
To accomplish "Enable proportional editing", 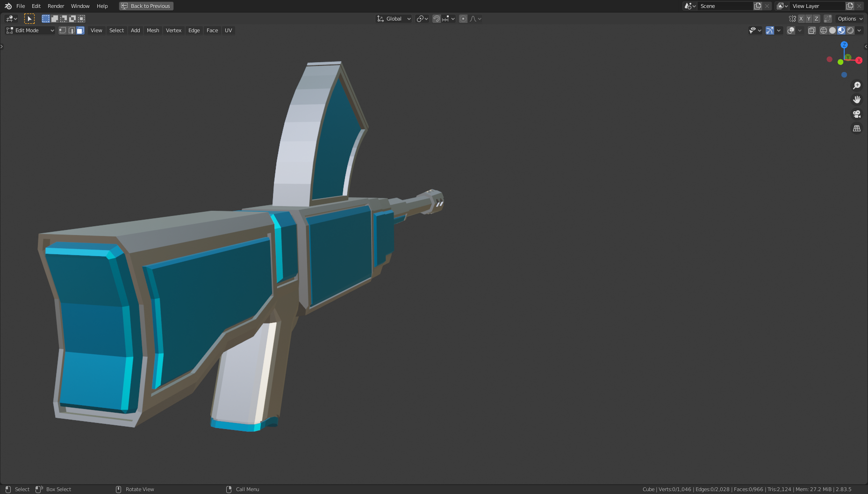I will point(463,19).
